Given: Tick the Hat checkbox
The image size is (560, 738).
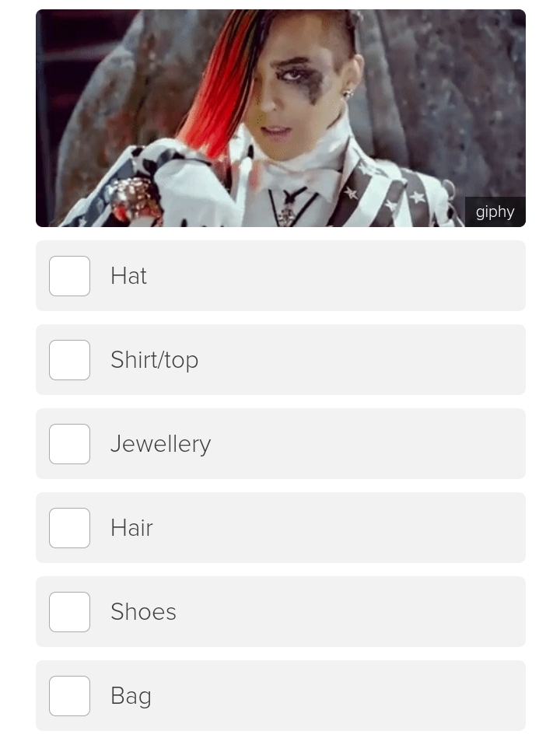Looking at the screenshot, I should point(70,276).
